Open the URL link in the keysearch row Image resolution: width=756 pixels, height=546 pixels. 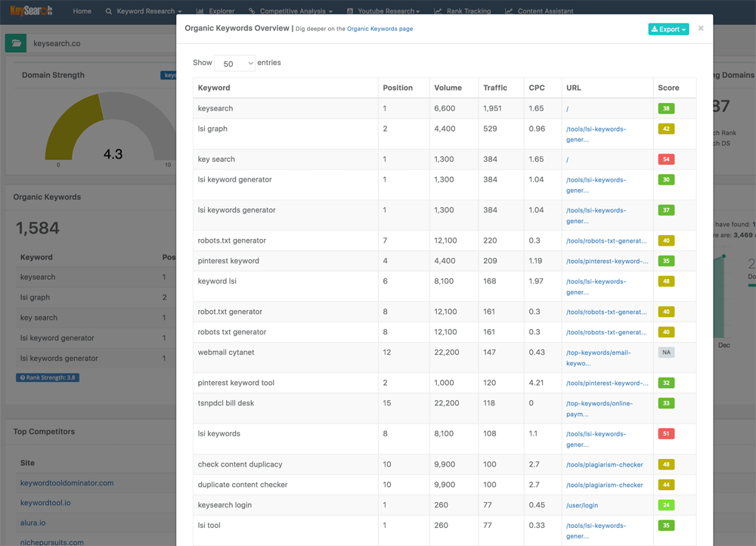[x=568, y=109]
